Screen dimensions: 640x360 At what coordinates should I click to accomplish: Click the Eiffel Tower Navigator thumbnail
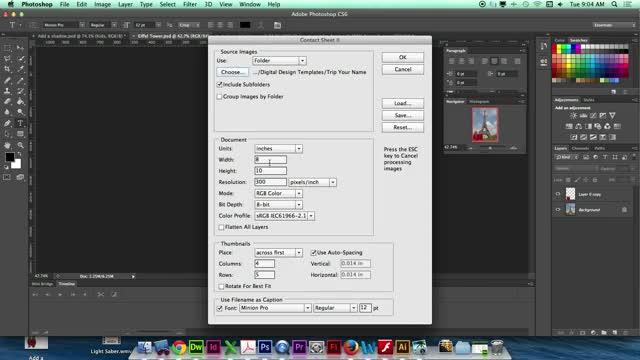pos(485,124)
